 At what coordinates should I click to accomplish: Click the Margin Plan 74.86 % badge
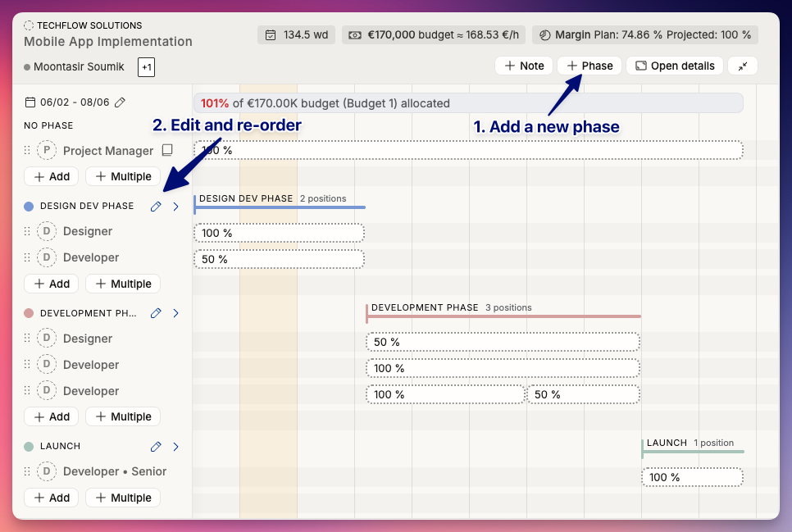point(645,35)
